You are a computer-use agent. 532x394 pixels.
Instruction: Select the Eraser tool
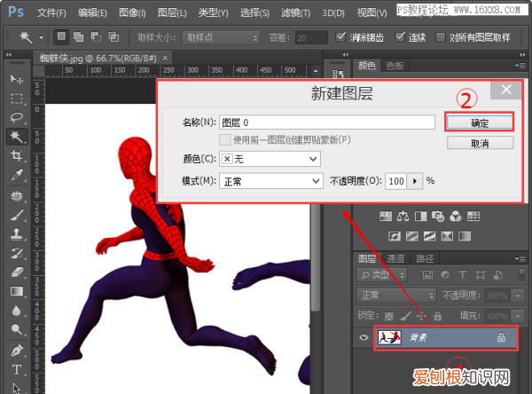coord(17,272)
